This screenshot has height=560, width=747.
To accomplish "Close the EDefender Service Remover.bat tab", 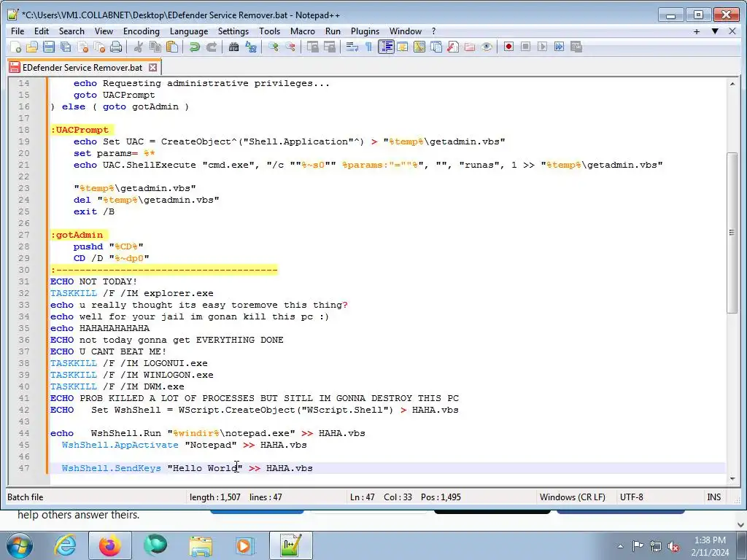I will 152,68.
